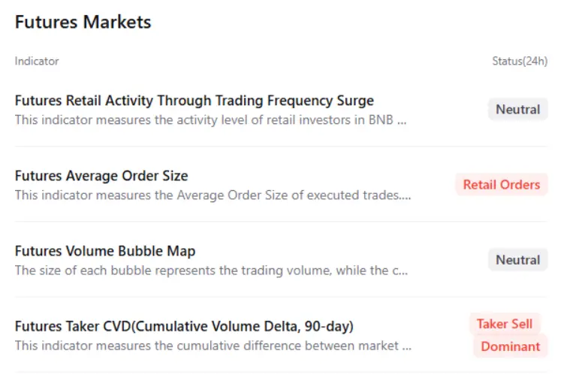Viewport: 588px width, 375px height.
Task: Click the Status(24h) column header
Action: click(514, 61)
